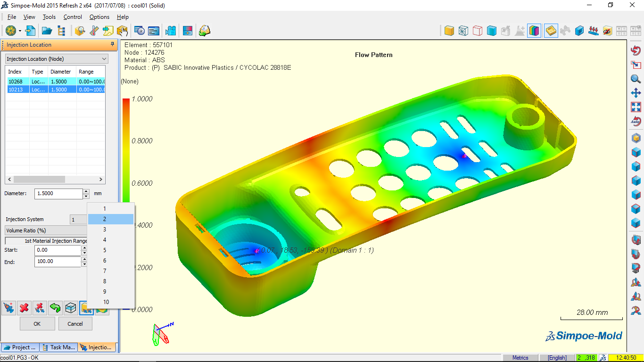Screen dimensions: 644x362
Task: Click the pan arrows icon in right toolbar
Action: pos(636,93)
